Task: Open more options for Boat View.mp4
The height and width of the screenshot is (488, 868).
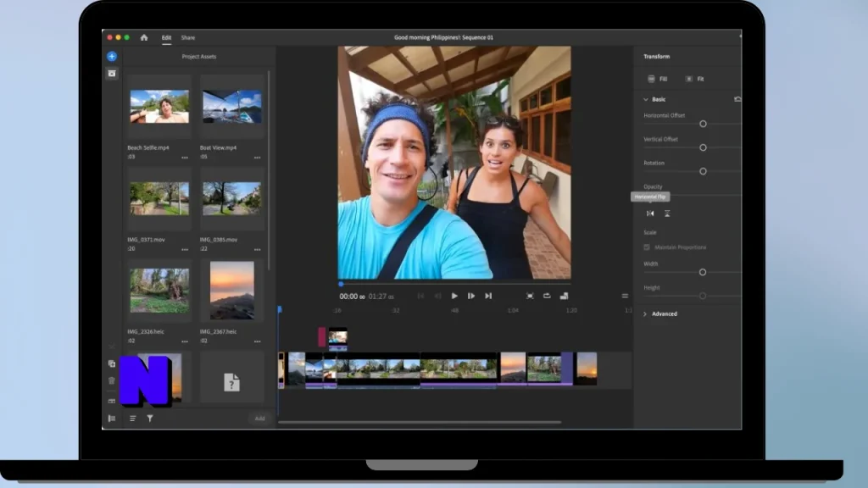Action: 258,158
